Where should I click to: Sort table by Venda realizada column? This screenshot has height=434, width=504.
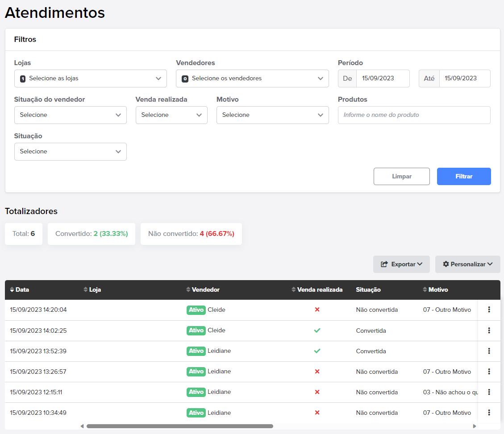317,289
